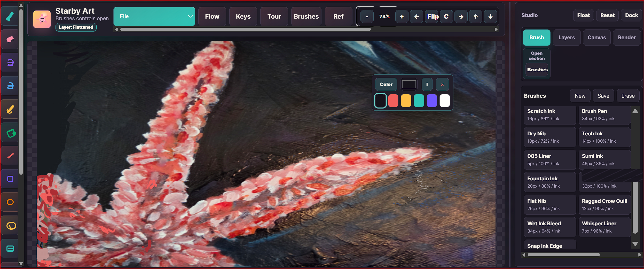Choose the Tech Ink brush preset

coord(604,137)
